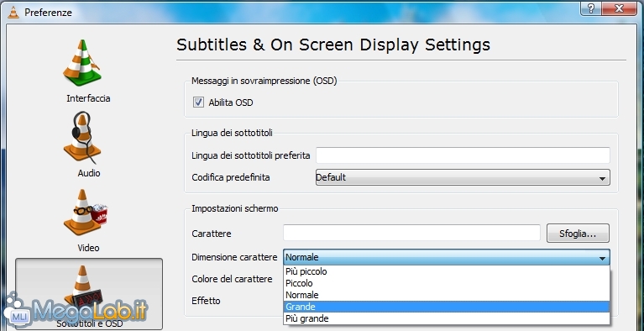The image size is (644, 331).
Task: Choose Normale in the font size list
Action: [447, 295]
